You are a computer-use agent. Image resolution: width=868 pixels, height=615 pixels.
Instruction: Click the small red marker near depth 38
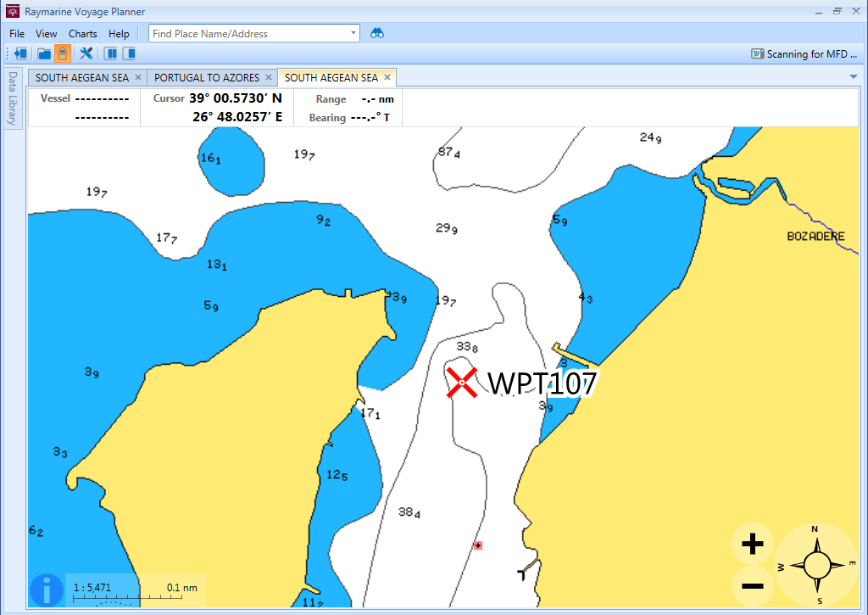tap(478, 545)
